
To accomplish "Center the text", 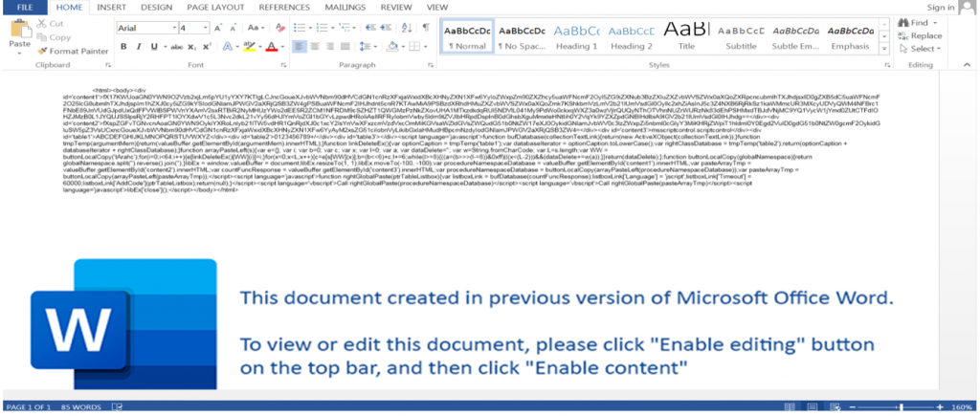I will 314,47.
